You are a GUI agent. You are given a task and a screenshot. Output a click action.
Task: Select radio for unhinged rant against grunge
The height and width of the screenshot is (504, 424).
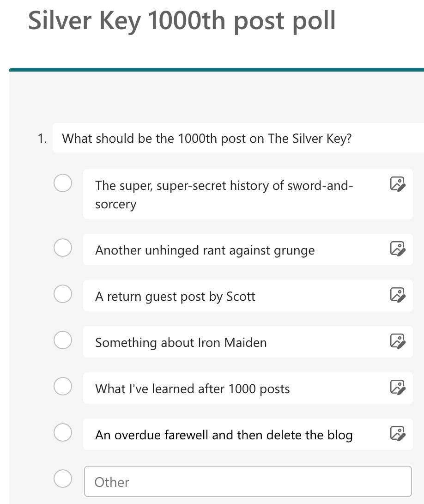tap(63, 248)
